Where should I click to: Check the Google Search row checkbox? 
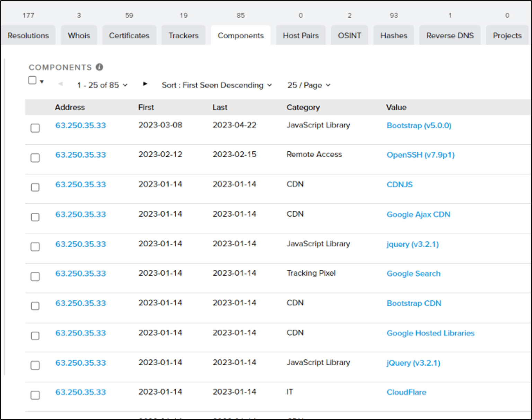[x=35, y=277]
